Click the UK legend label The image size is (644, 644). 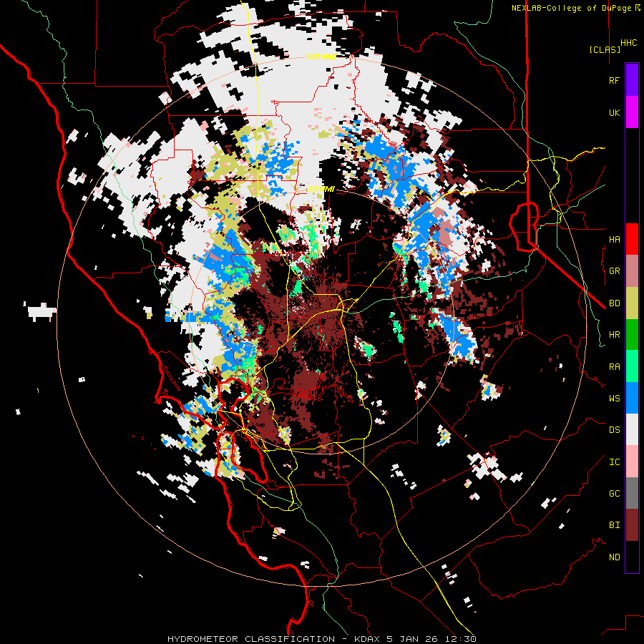point(614,112)
